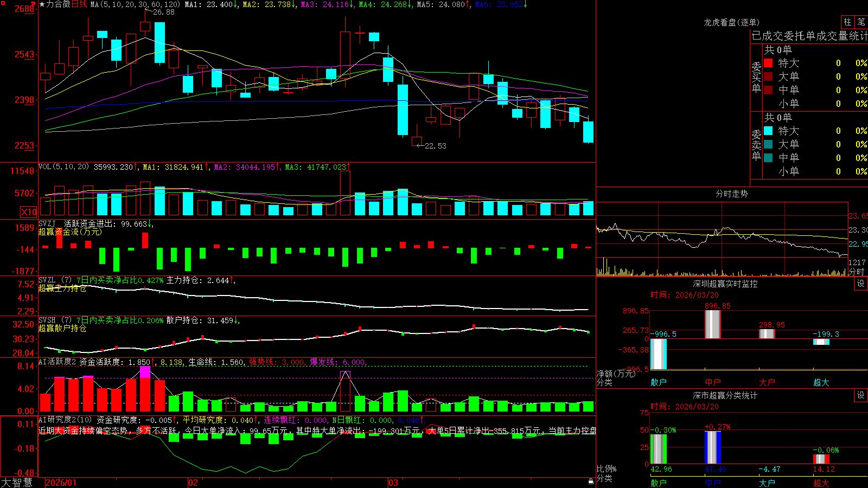Image resolution: width=868 pixels, height=488 pixels.
Task: Click the 大智慧 logo text at bottom left
Action: click(17, 483)
